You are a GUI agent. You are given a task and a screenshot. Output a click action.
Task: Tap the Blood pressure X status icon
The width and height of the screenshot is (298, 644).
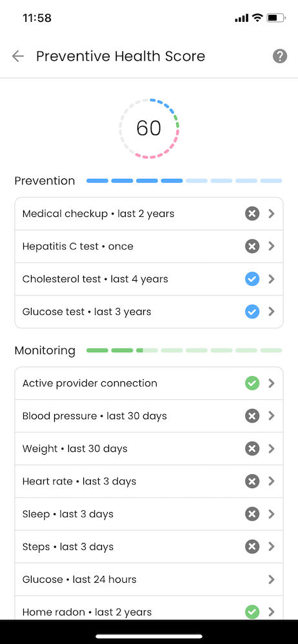(x=252, y=416)
